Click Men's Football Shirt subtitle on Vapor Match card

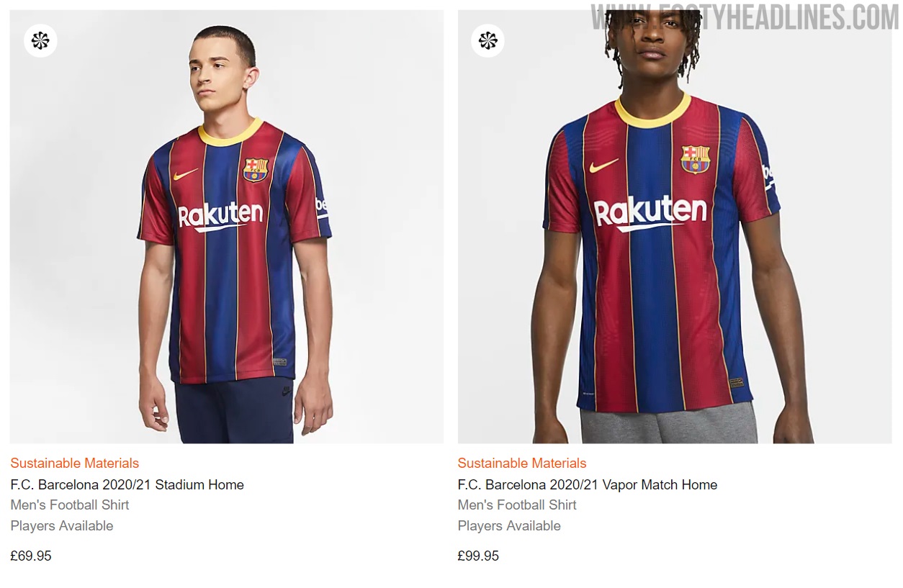(516, 505)
